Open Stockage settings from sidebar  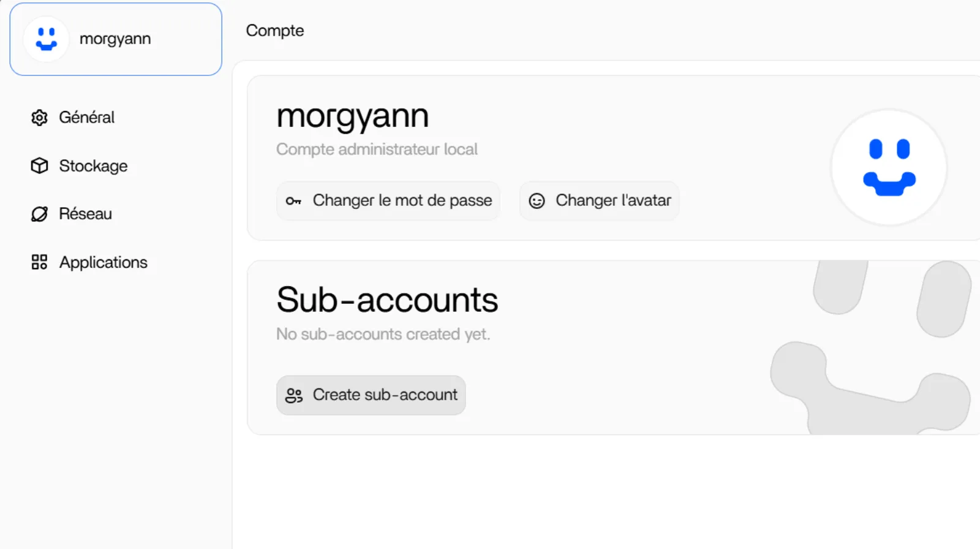pos(92,165)
